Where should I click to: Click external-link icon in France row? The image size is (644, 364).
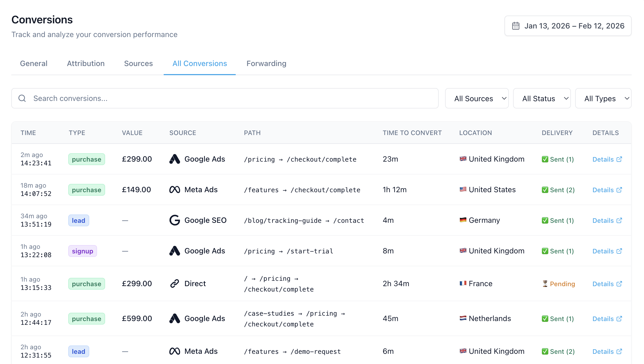pyautogui.click(x=619, y=284)
